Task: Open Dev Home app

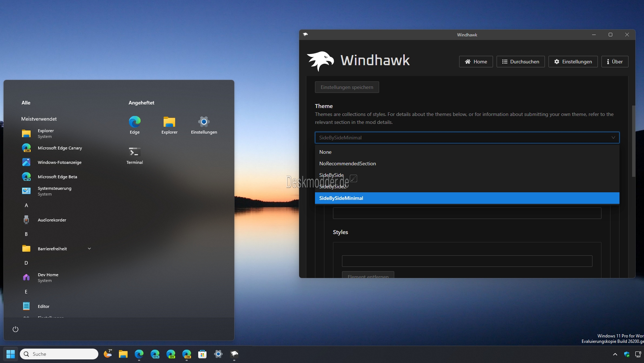Action: 56,278
